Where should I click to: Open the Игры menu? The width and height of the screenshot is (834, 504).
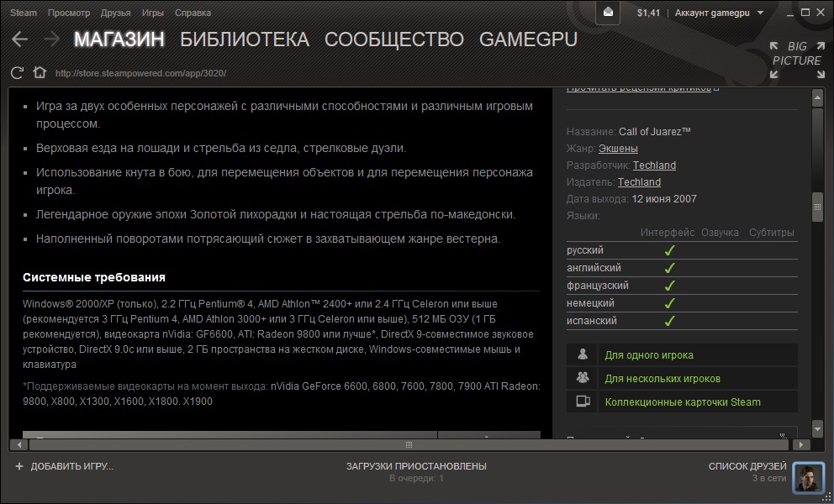pyautogui.click(x=153, y=13)
